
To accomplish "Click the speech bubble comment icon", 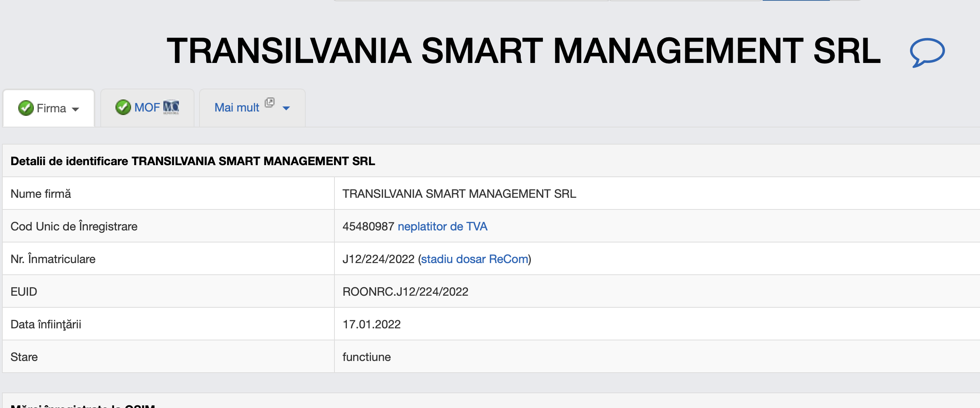I will [927, 52].
